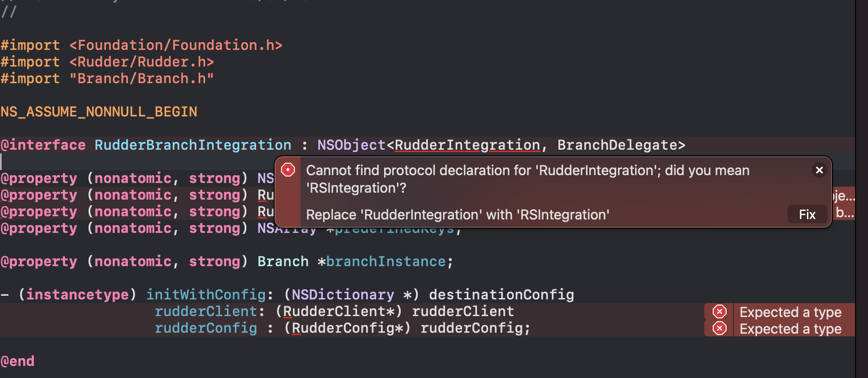Click the 'Replace RudderIntegration with RSIntegration' suggestion text

(x=458, y=214)
